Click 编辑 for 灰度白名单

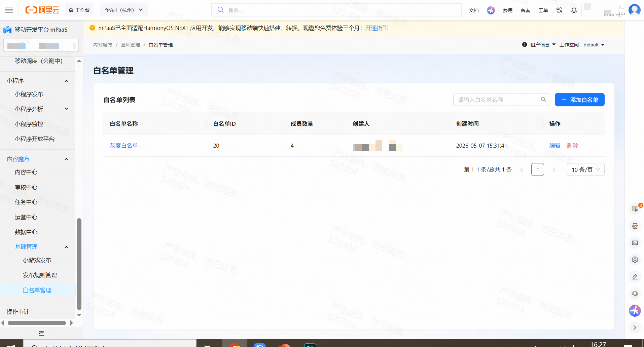pyautogui.click(x=555, y=146)
